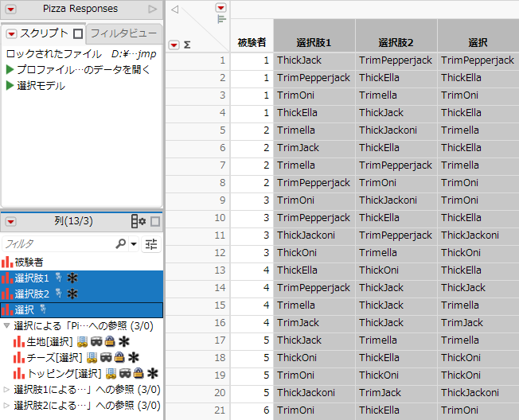Click the hierarchy grouping icon in table corner
Viewport: 519px width, 420px height.
[x=221, y=19]
